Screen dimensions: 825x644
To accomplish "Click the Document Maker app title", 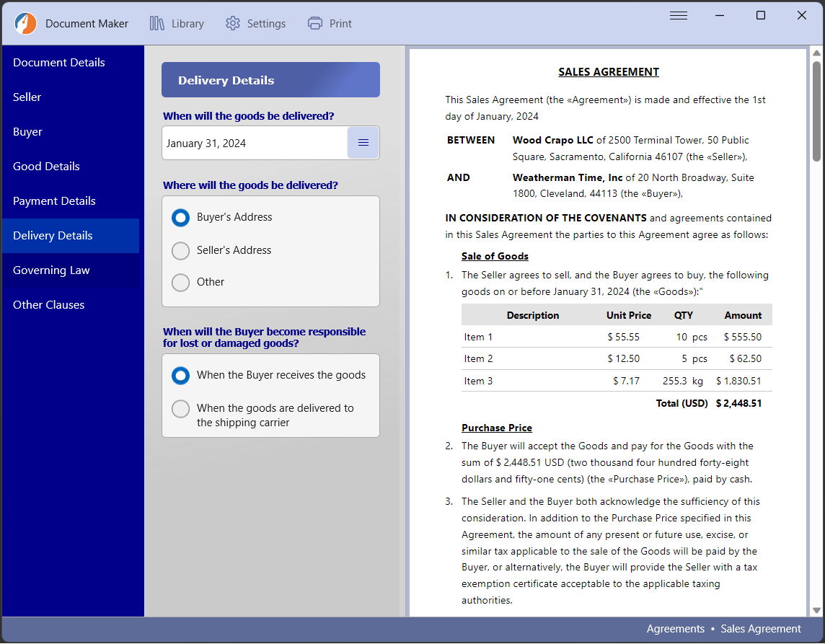I will click(87, 24).
